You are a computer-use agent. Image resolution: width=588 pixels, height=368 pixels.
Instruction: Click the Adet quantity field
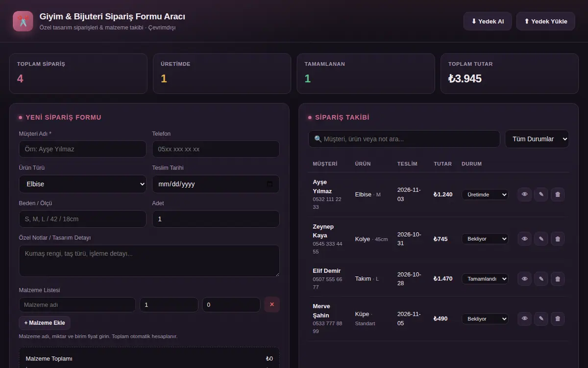point(216,219)
